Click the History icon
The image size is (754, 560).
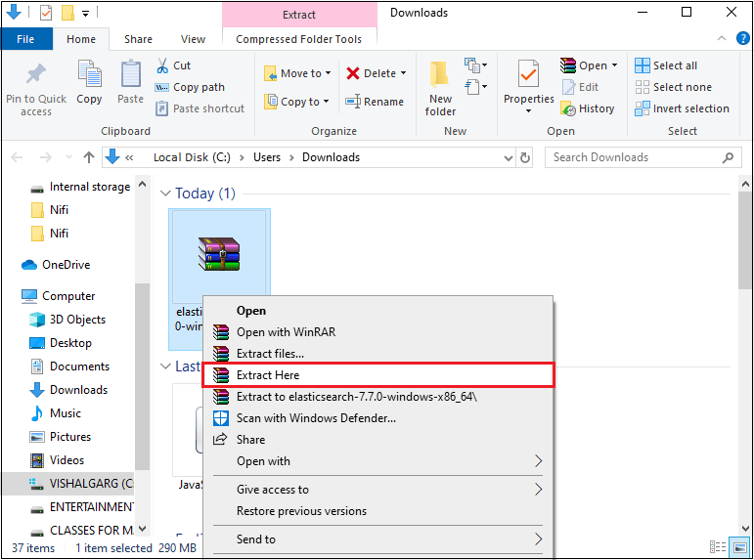pyautogui.click(x=568, y=109)
